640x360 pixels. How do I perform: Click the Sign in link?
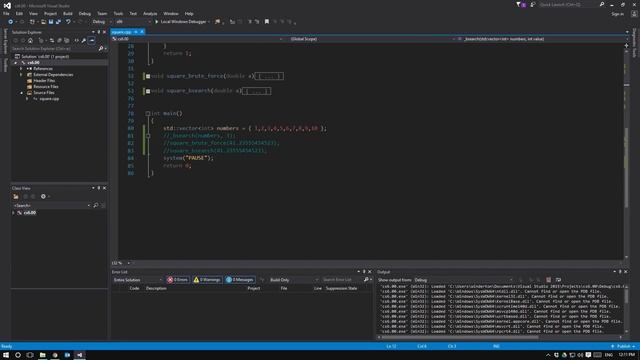(x=618, y=13)
